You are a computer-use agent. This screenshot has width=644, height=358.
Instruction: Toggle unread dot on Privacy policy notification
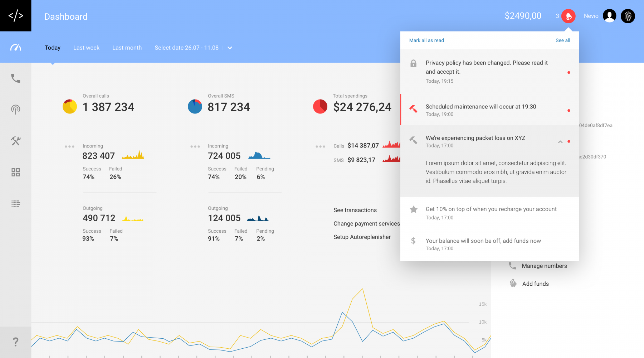pyautogui.click(x=569, y=73)
